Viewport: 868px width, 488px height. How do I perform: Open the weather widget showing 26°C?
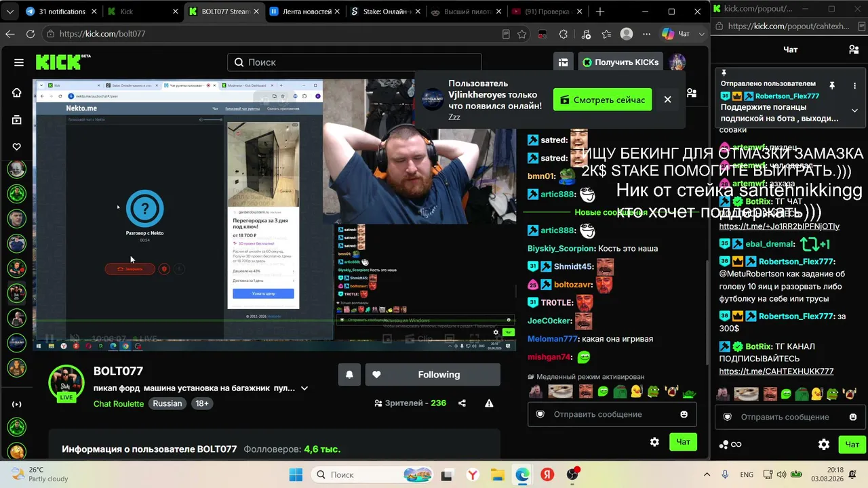(x=40, y=474)
